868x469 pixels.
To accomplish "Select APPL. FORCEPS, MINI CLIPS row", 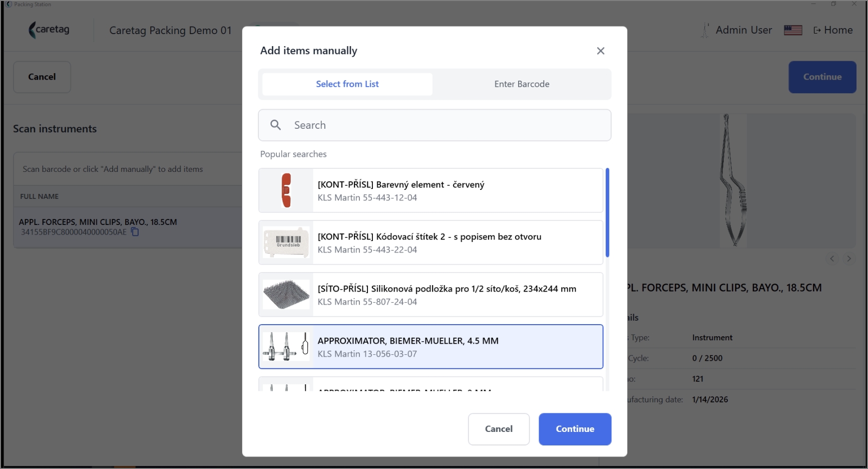I will coord(128,227).
